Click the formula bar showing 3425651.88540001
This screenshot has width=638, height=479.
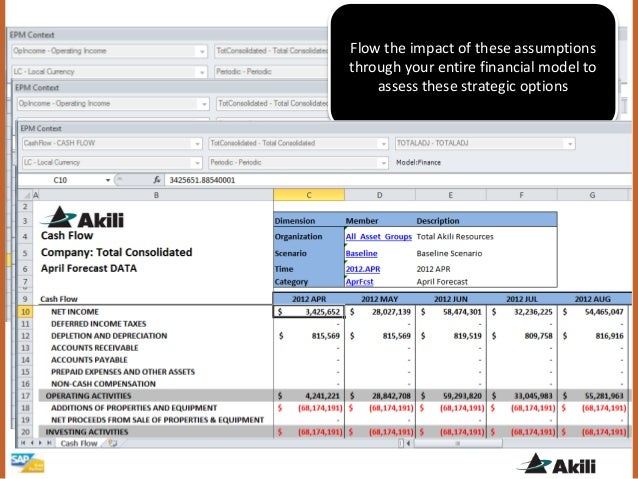(x=397, y=180)
